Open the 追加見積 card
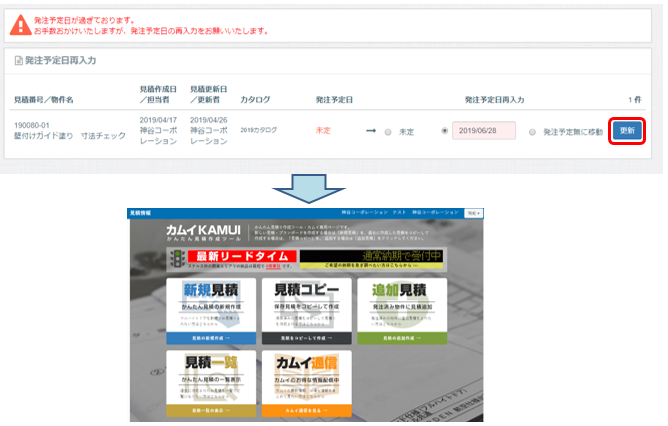Screen dimensions: 668x426 (x=402, y=311)
